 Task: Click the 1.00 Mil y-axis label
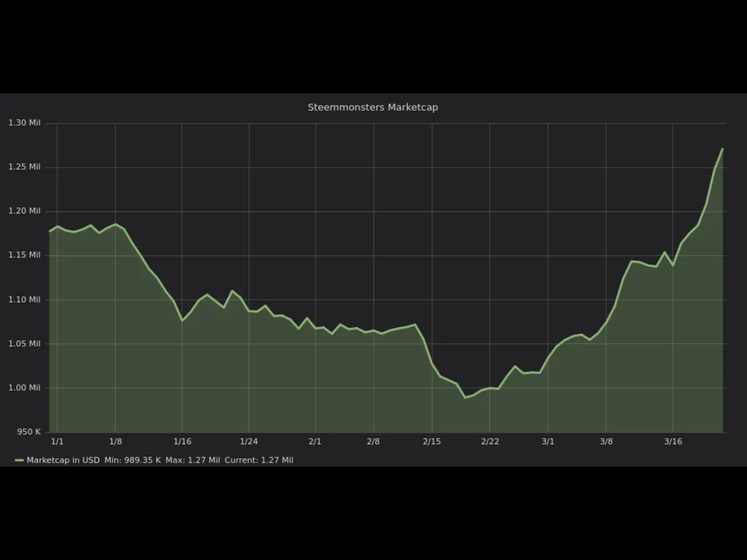pos(25,388)
